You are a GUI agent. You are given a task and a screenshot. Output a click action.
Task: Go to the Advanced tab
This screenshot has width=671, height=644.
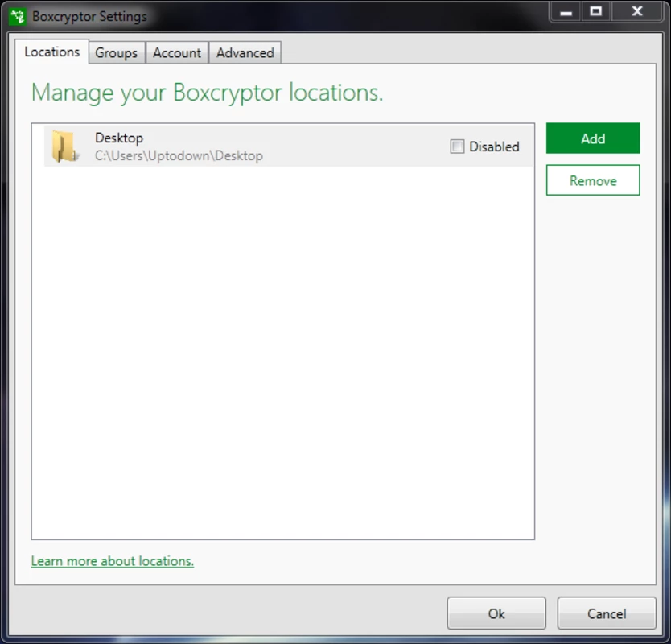[x=245, y=52]
